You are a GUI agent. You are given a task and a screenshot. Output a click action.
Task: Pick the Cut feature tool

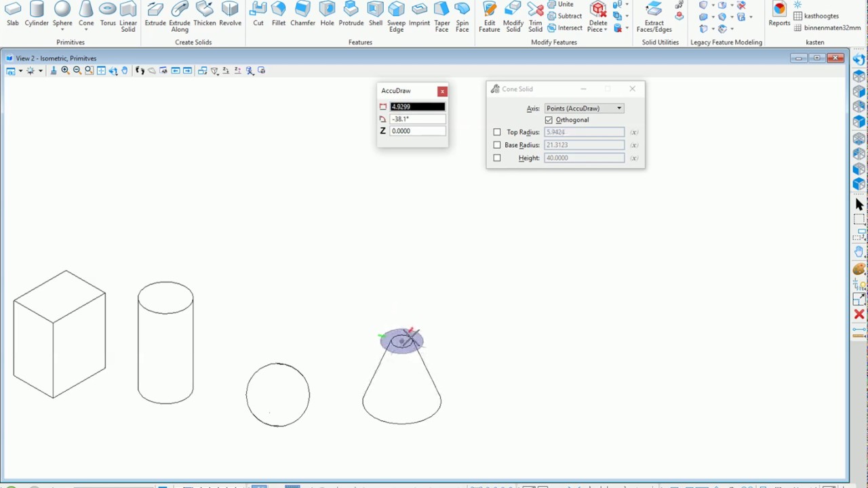258,14
